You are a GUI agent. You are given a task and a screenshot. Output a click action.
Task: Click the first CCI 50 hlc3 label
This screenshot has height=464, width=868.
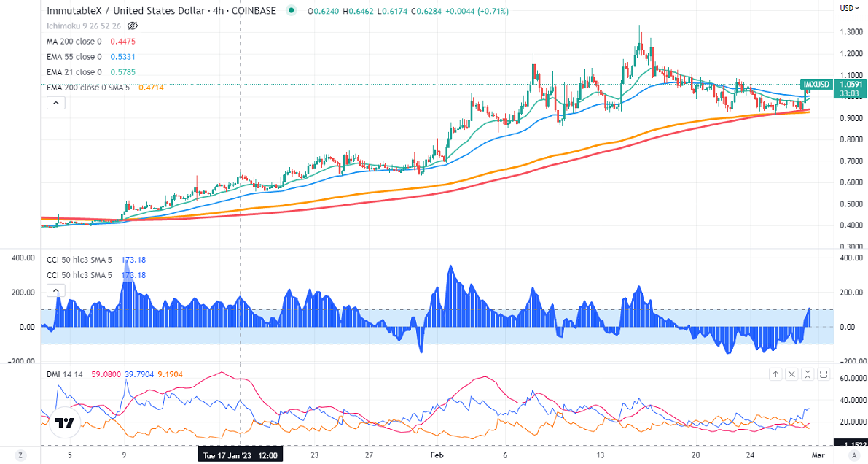coord(79,259)
